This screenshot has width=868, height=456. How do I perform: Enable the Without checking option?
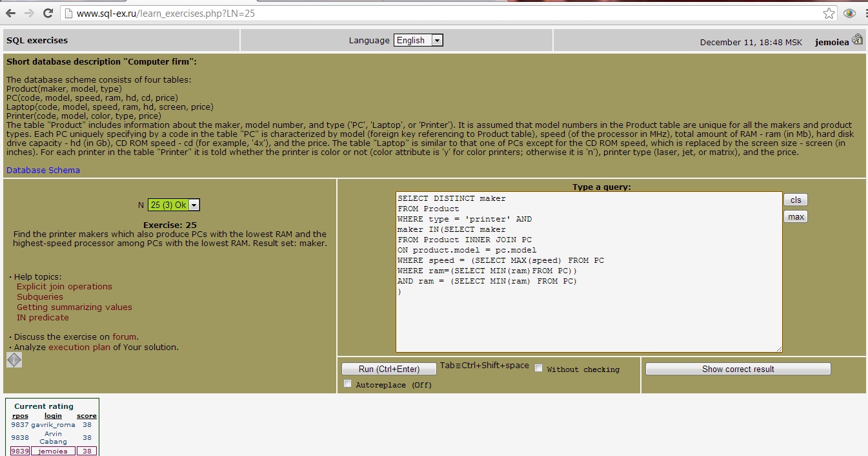(x=539, y=368)
